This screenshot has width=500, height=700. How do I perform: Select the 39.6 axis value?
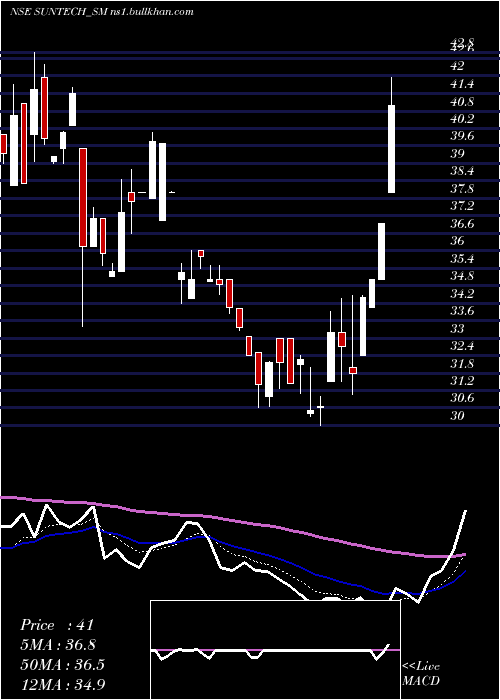462,136
